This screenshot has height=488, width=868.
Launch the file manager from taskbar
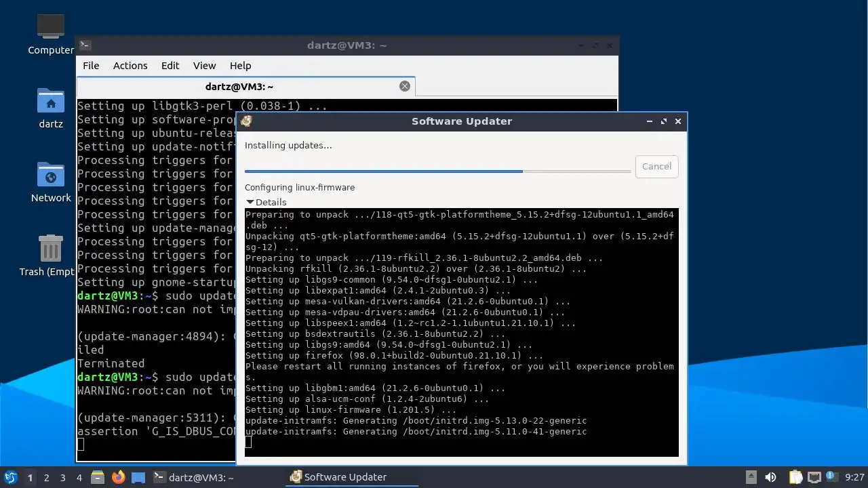98,477
